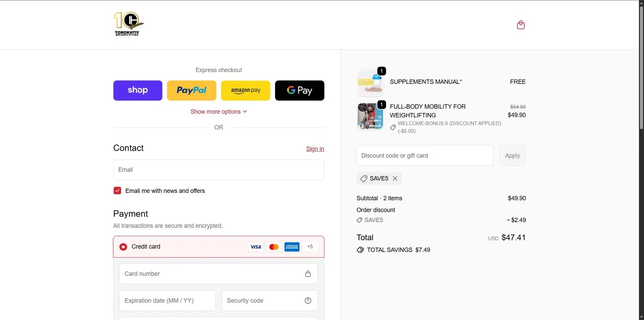This screenshot has height=320, width=644.
Task: Click the -$2.49 order discount value
Action: click(516, 220)
